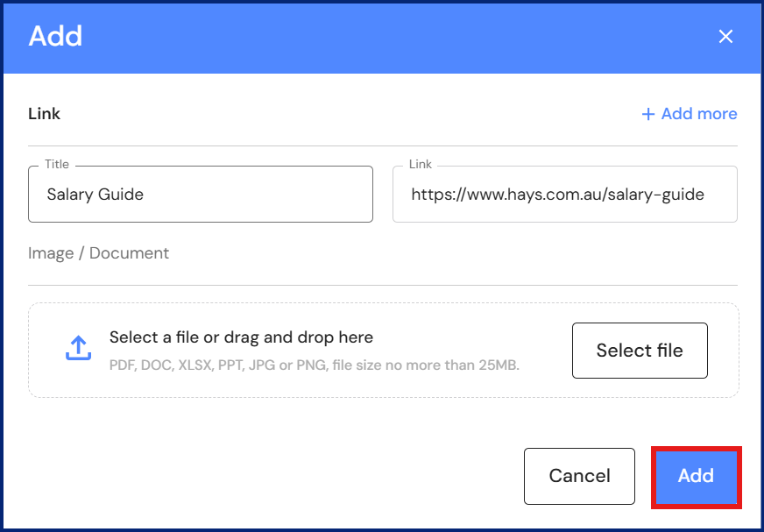Confirm with the blue Add button

point(697,476)
